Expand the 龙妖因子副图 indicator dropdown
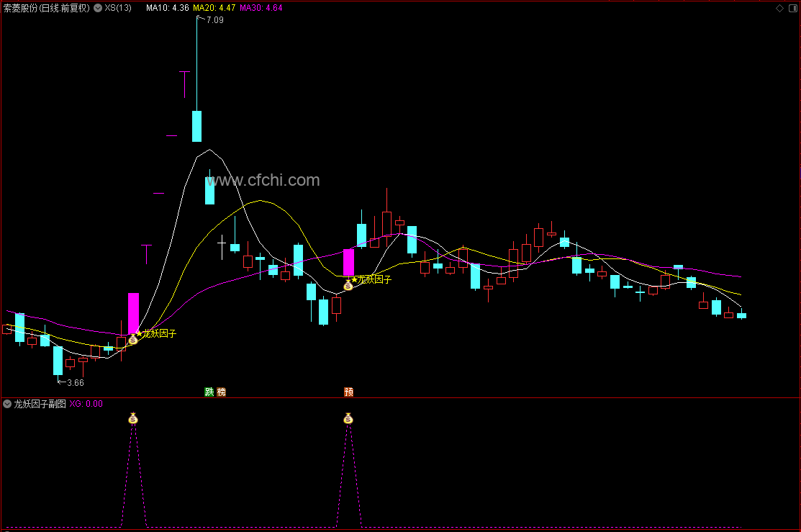The image size is (801, 532). tap(7, 404)
